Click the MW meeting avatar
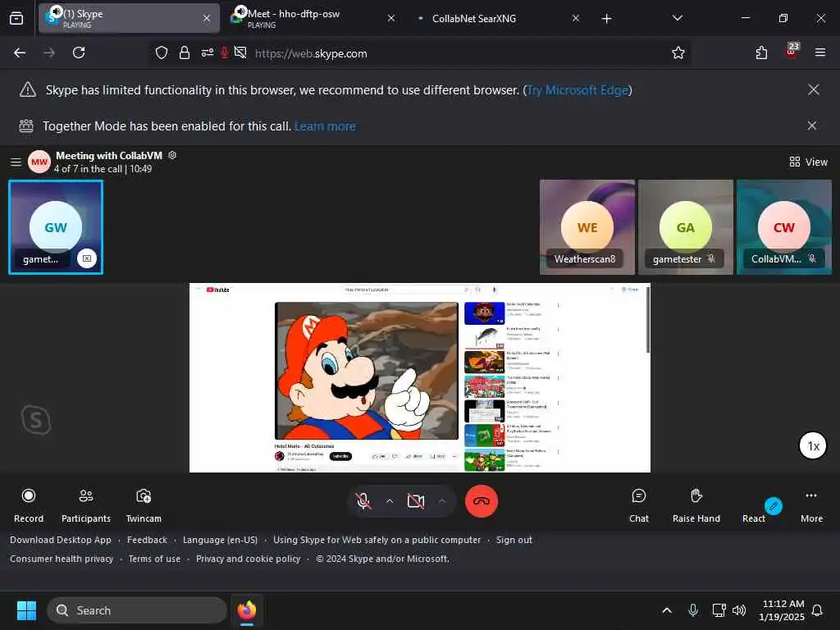Viewport: 840px width, 630px height. click(39, 162)
